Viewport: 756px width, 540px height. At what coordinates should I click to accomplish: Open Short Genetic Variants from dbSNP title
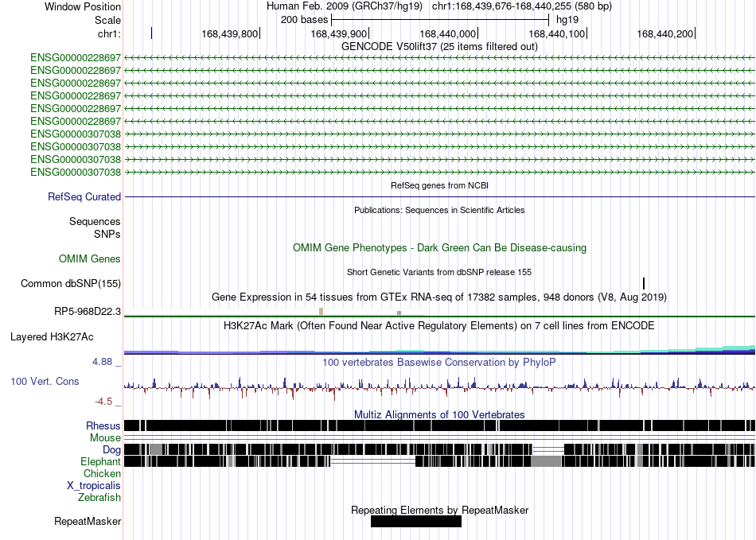point(439,272)
